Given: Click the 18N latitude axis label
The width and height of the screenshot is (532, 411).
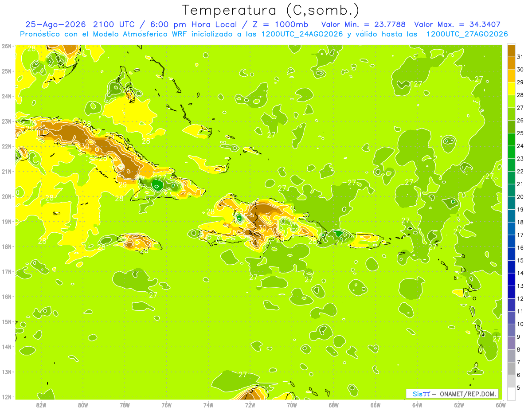Looking at the screenshot, I should tap(6, 247).
